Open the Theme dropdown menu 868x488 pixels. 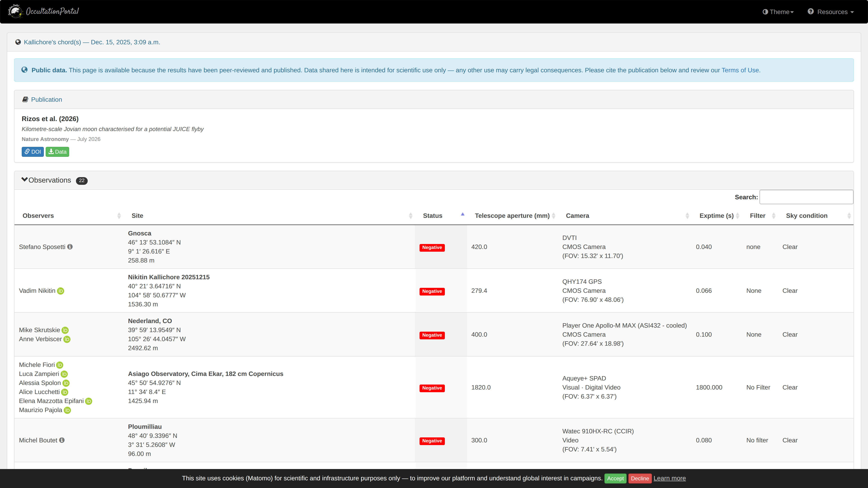[778, 12]
